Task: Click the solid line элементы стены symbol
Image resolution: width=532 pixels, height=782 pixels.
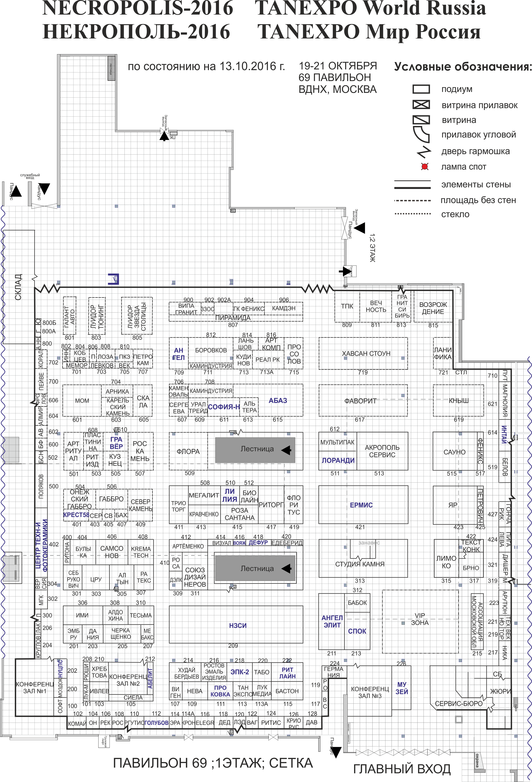Action: tap(412, 184)
